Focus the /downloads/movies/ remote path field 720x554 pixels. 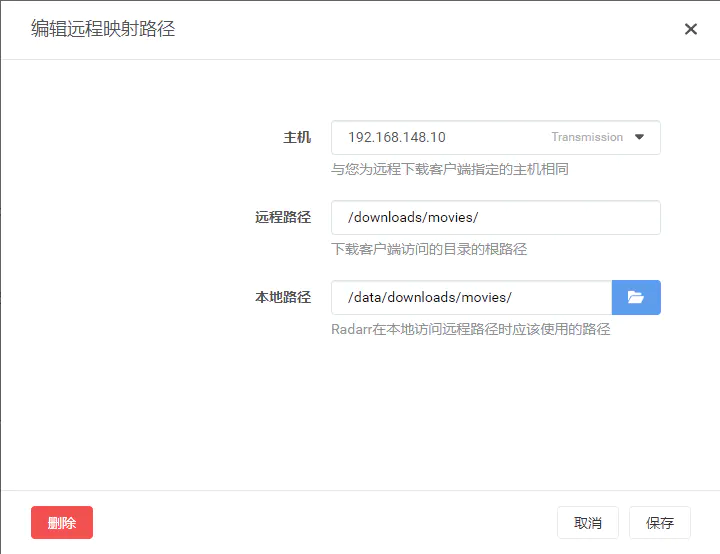tap(495, 217)
